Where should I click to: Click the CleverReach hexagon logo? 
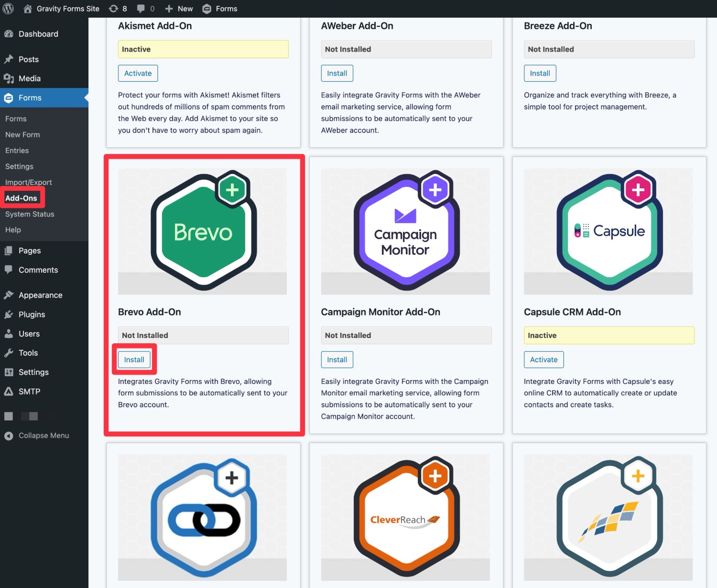[x=406, y=517]
